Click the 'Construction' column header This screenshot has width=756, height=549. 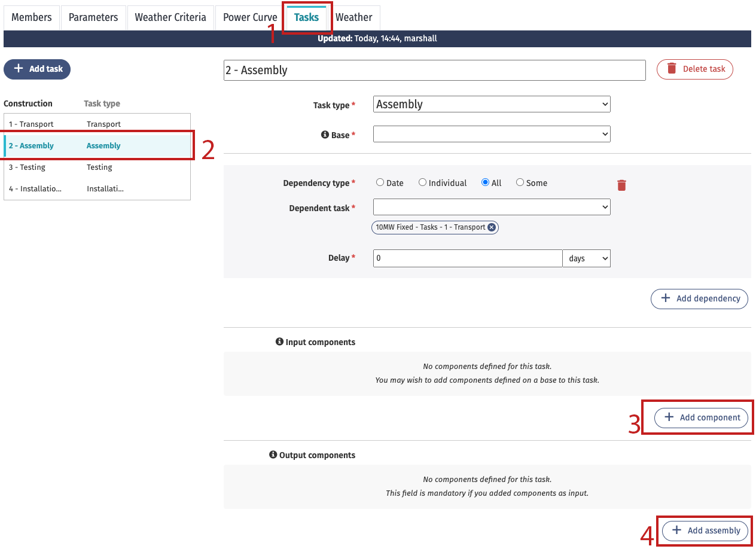point(28,103)
